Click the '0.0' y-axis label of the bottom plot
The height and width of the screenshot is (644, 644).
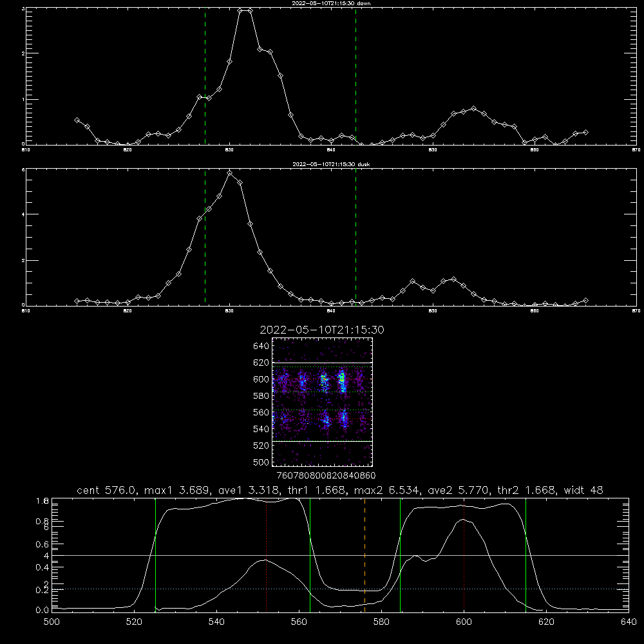click(42, 611)
